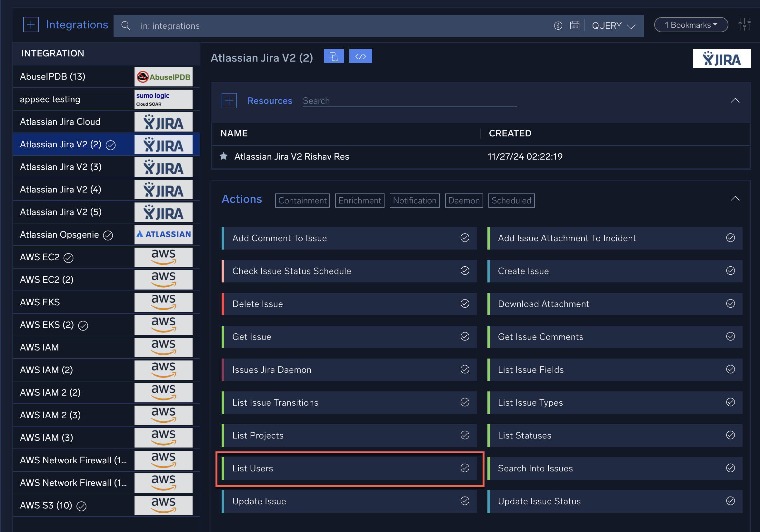
Task: Click the star icon on Atlassian Jira V2 Rishav Res
Action: (x=224, y=156)
